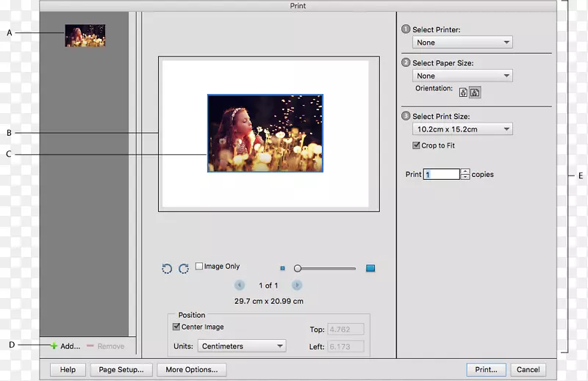This screenshot has width=588, height=381.
Task: Open the Select Print Size dropdown
Action: (x=462, y=129)
